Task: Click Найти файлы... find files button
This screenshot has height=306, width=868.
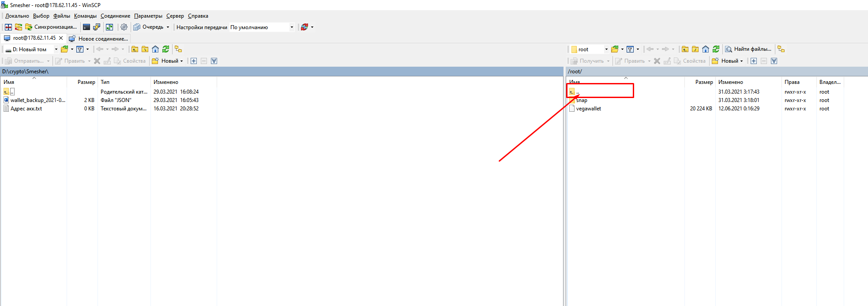Action: 749,49
